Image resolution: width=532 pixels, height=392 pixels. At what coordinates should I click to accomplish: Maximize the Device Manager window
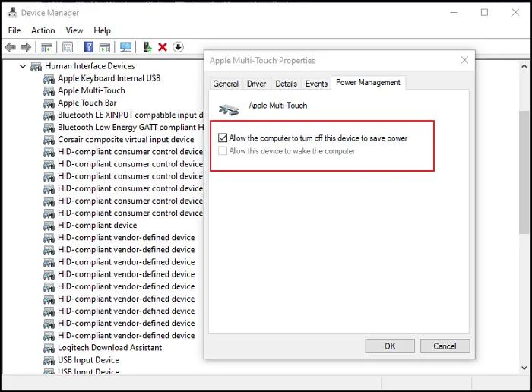pos(485,13)
